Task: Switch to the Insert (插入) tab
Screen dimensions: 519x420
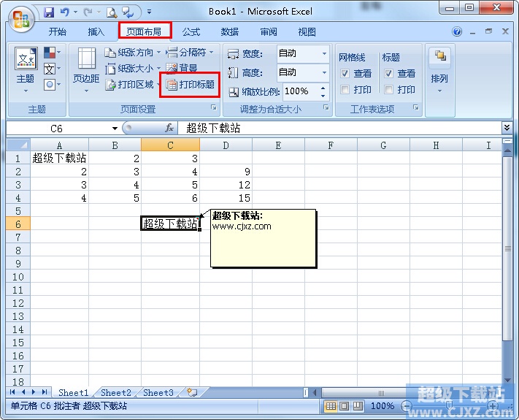Action: pos(96,32)
